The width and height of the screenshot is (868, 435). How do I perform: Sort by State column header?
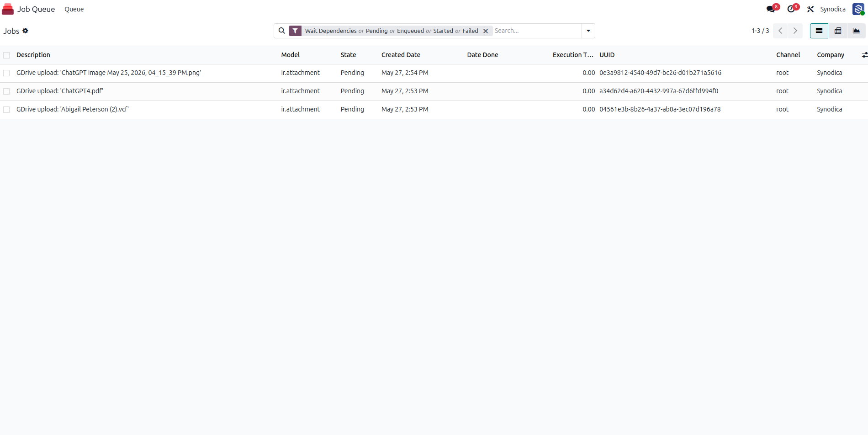click(x=348, y=55)
